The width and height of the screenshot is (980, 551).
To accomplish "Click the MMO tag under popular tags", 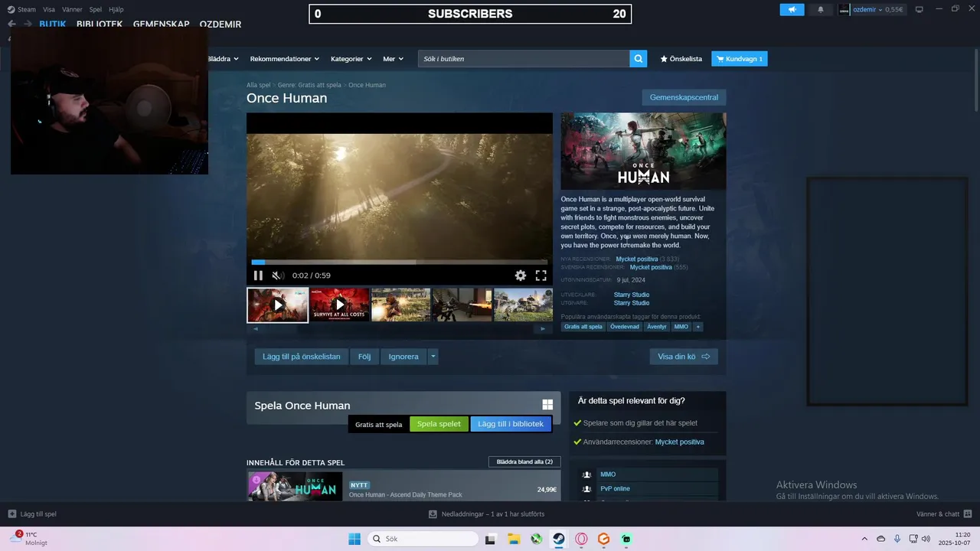I will tap(681, 327).
